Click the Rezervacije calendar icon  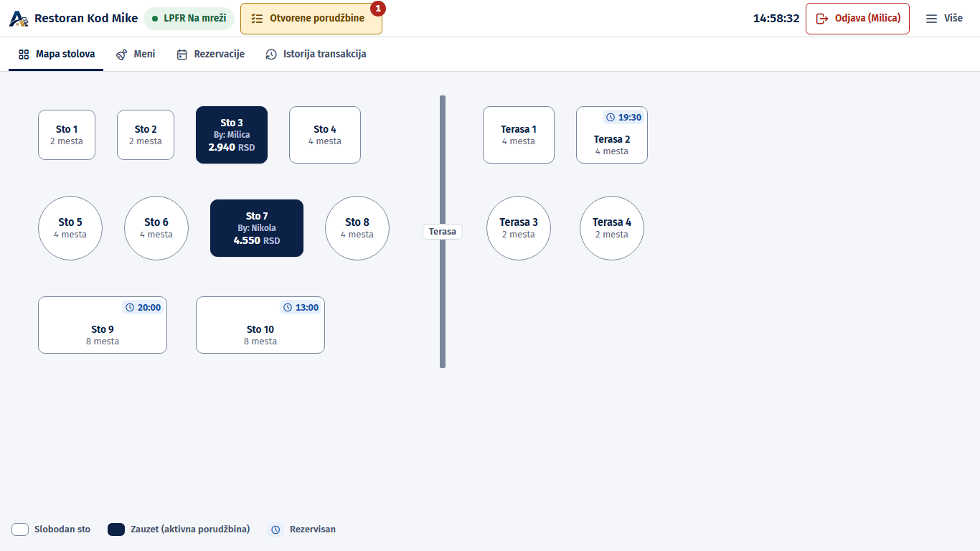182,55
